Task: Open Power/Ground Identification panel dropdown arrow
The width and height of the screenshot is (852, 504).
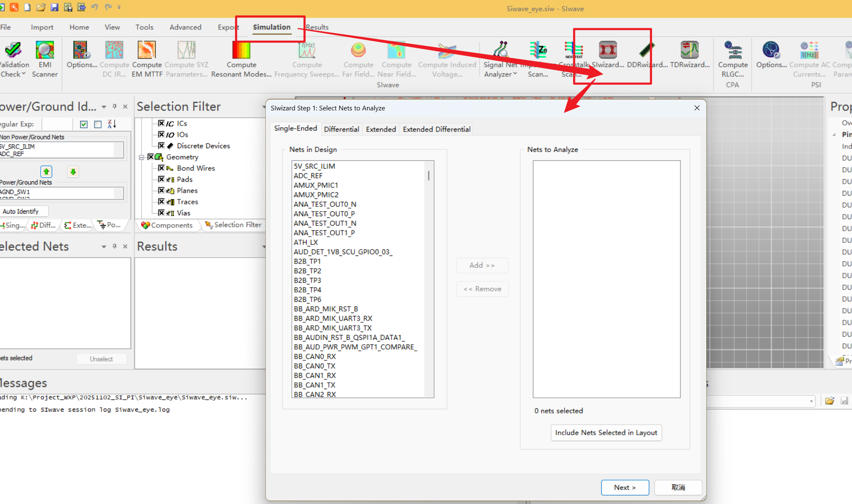Action: pyautogui.click(x=104, y=107)
